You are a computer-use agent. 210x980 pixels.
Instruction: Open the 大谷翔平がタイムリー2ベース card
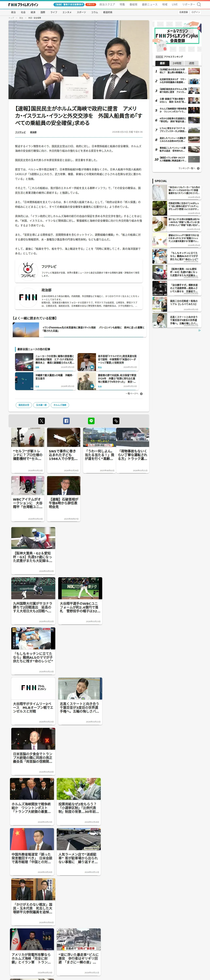(33, 701)
